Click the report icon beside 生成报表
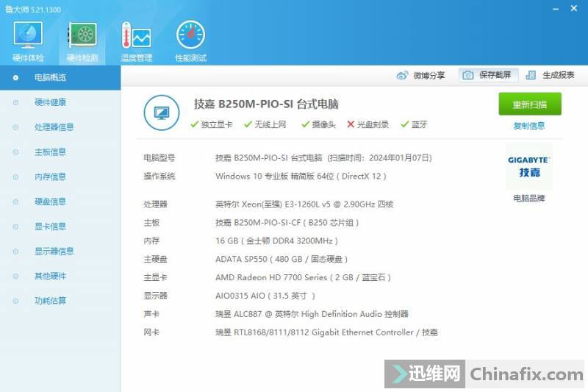 pyautogui.click(x=531, y=76)
